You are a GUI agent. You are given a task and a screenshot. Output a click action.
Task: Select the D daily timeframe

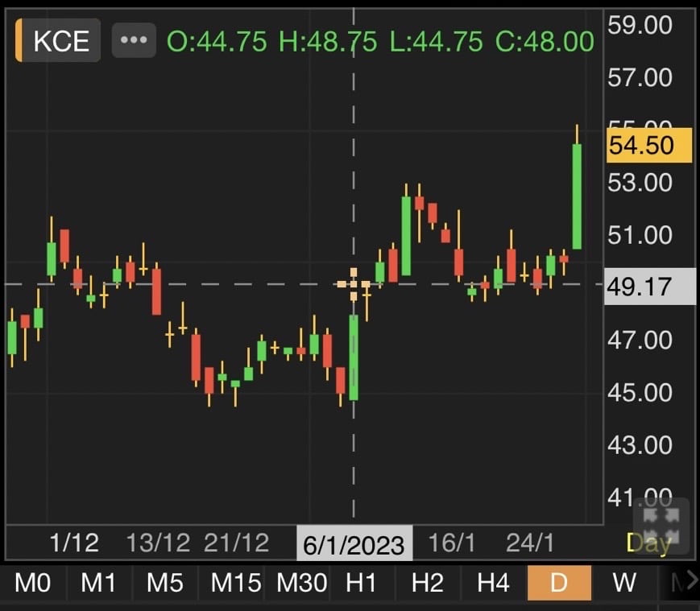[x=559, y=582]
